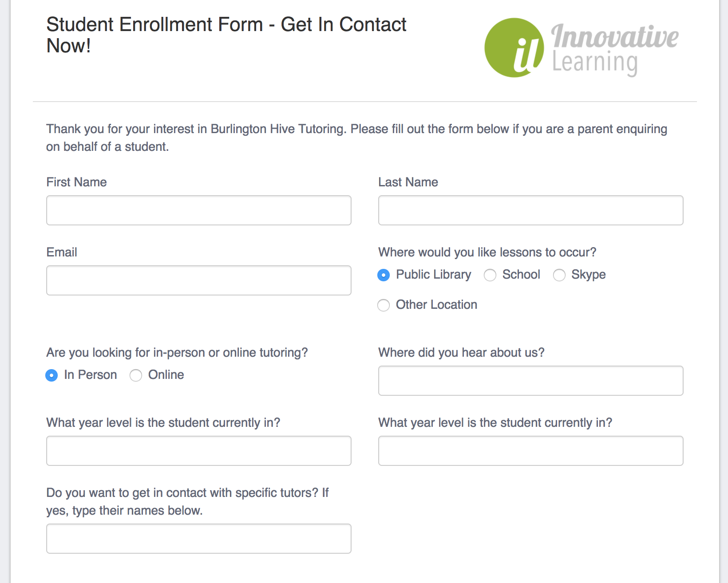This screenshot has width=728, height=583.
Task: Click the Public Library label text
Action: (x=433, y=275)
